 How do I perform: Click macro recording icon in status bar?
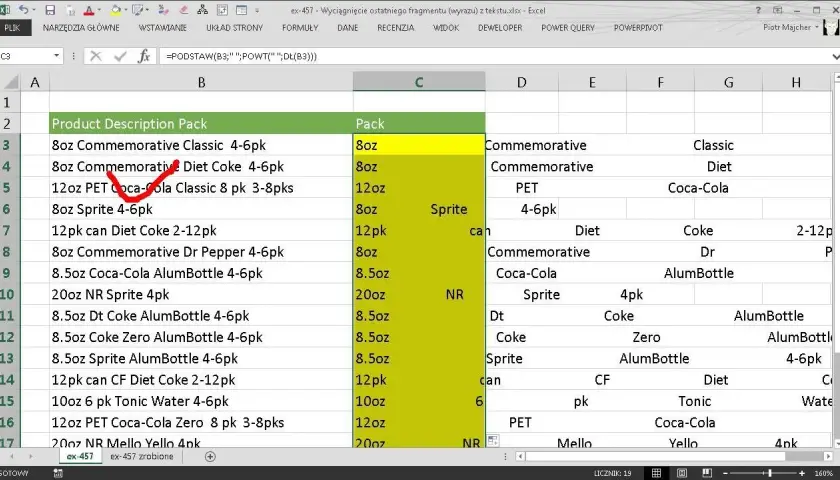58,473
